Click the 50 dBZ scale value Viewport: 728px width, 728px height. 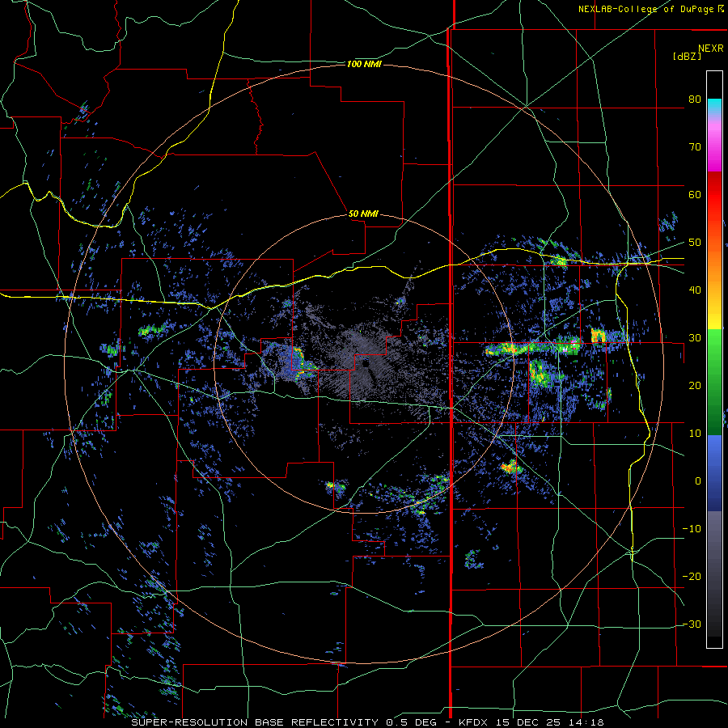coord(695,243)
